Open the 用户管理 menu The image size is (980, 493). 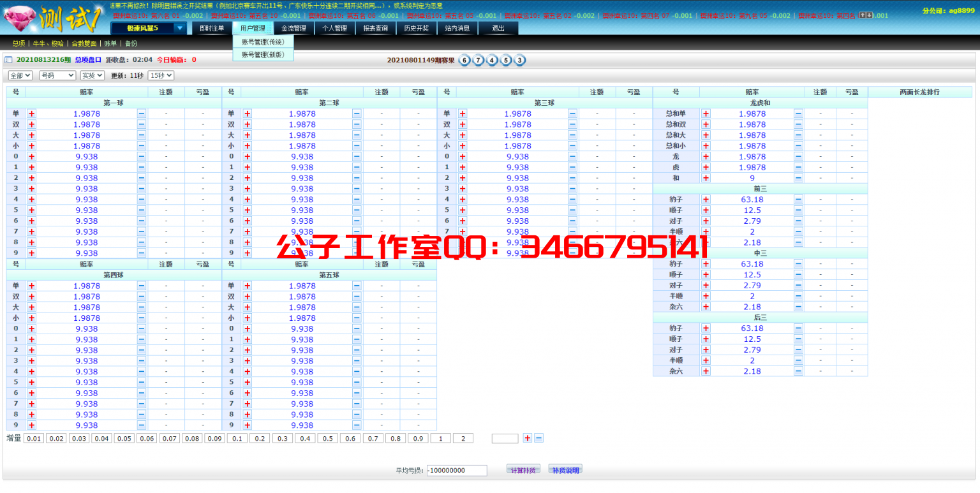(253, 28)
